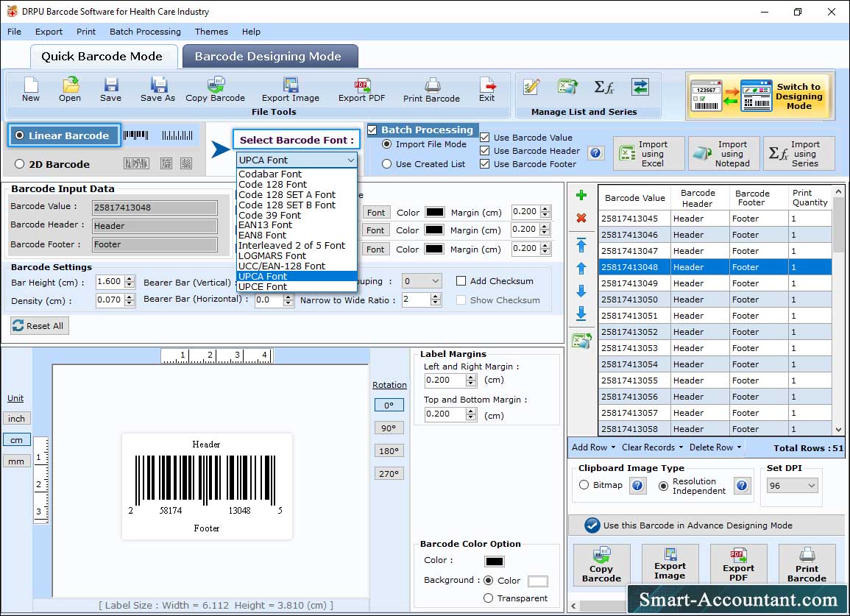This screenshot has width=850, height=616.
Task: Click Print Barcode in File Tools toolbar
Action: pos(431,90)
